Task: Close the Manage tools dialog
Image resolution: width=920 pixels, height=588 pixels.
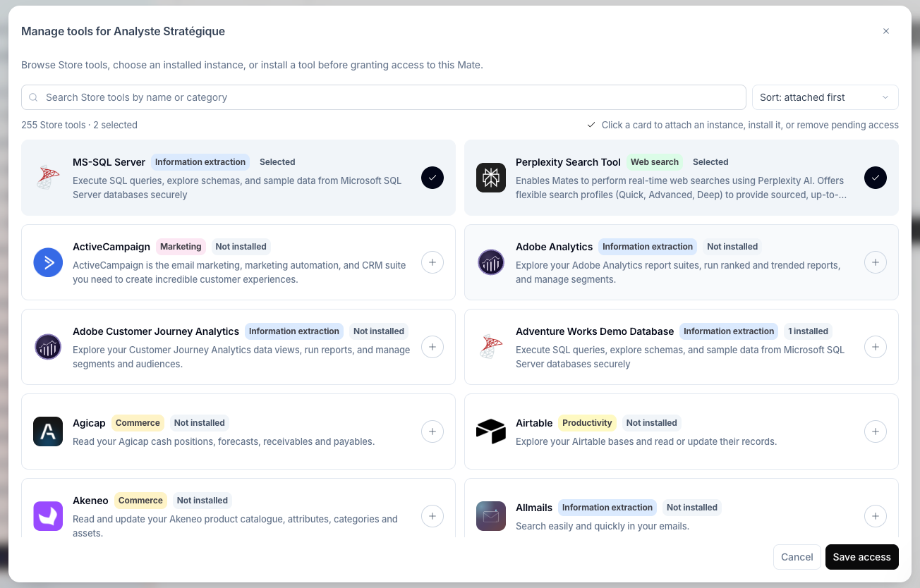Action: pos(886,31)
